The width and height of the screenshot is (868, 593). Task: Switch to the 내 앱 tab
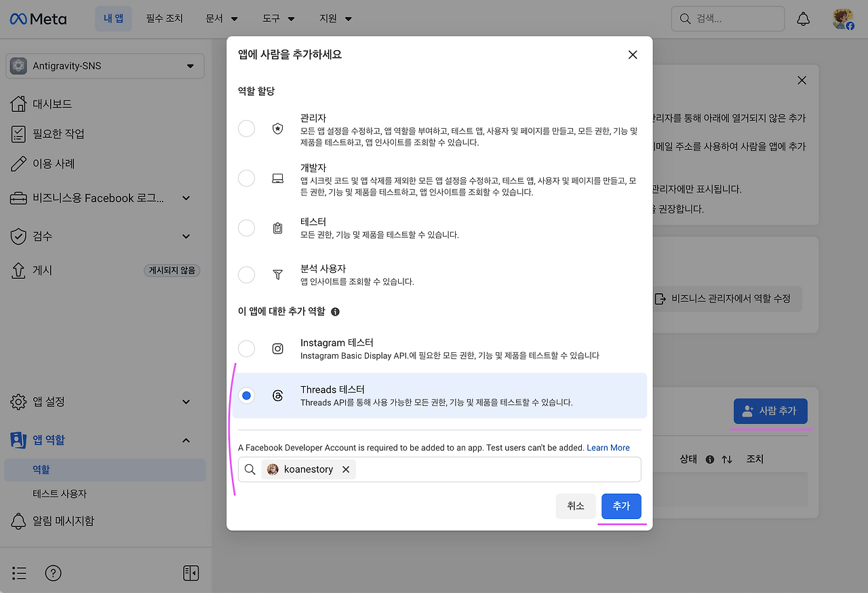point(113,19)
